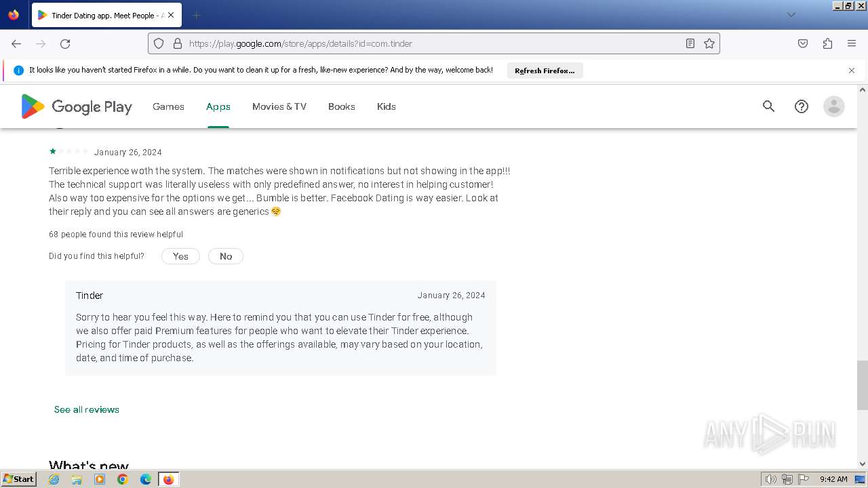Open Firefox application menu
The height and width of the screenshot is (488, 868).
[852, 43]
